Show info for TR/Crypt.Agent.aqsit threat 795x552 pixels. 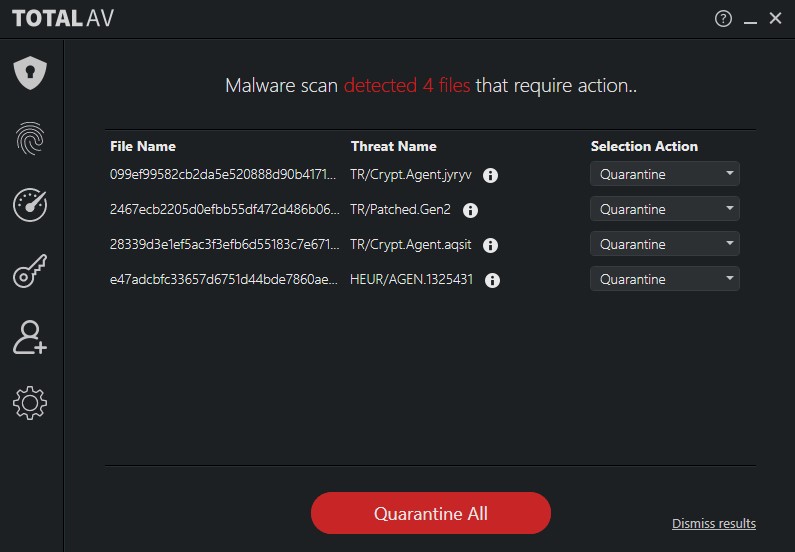pyautogui.click(x=490, y=245)
